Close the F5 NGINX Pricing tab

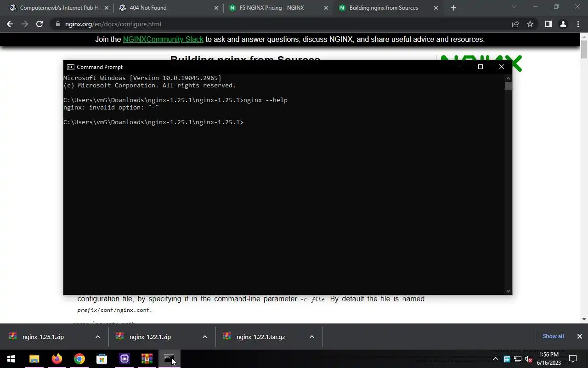(326, 8)
